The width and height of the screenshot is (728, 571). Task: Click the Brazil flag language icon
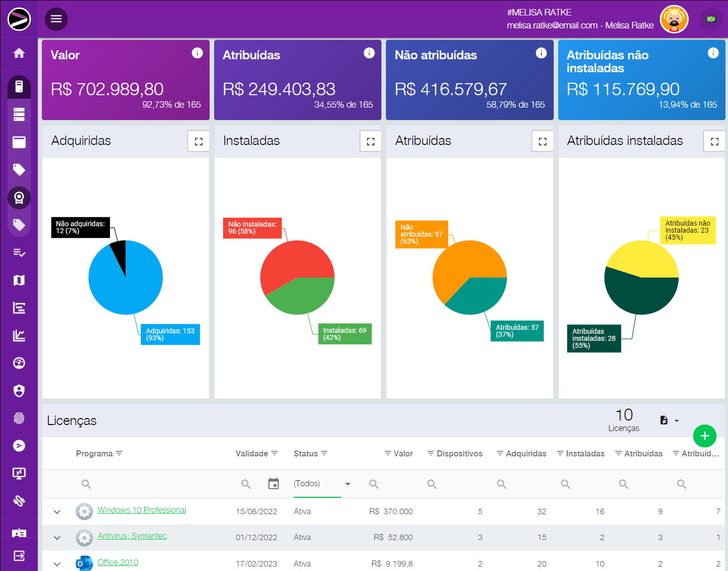click(711, 19)
